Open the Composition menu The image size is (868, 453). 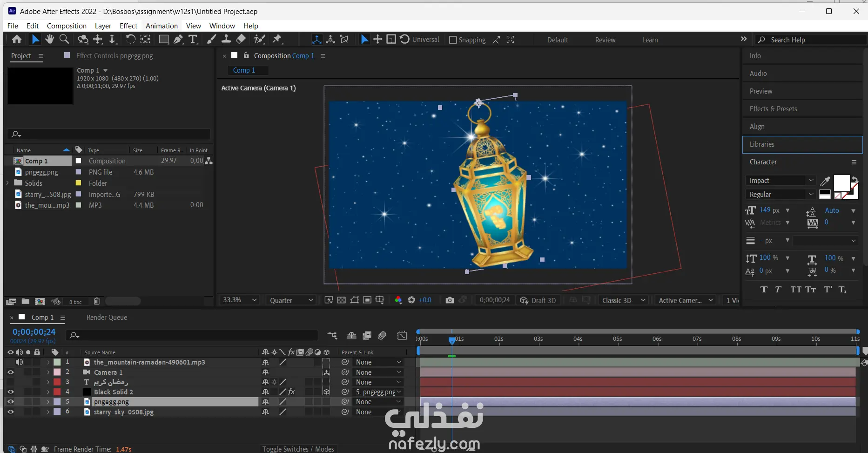[x=67, y=26]
